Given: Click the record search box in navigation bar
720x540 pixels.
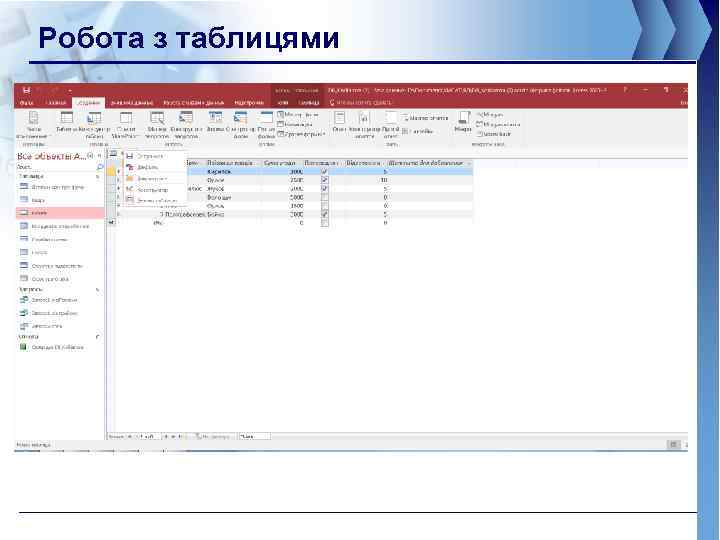Looking at the screenshot, I should click(254, 437).
